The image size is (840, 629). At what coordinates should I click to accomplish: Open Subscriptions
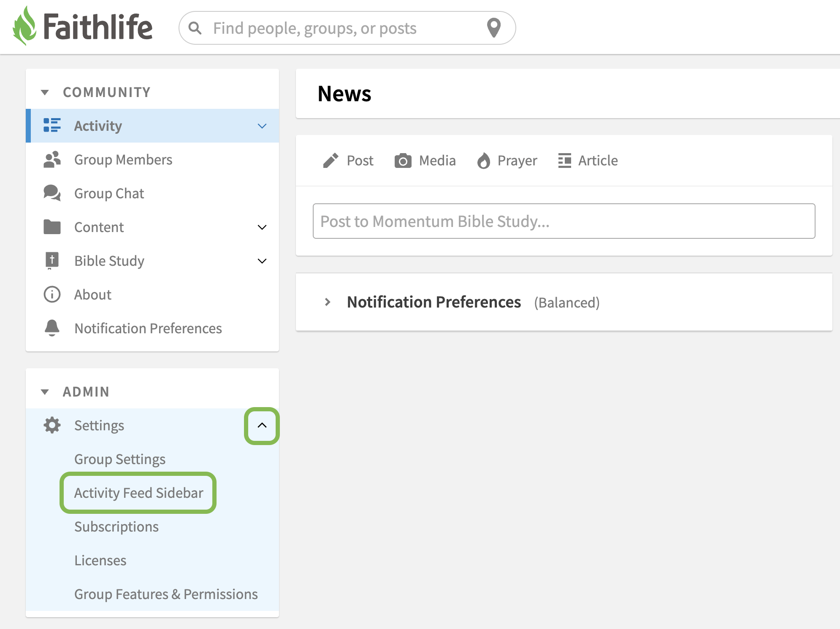117,526
